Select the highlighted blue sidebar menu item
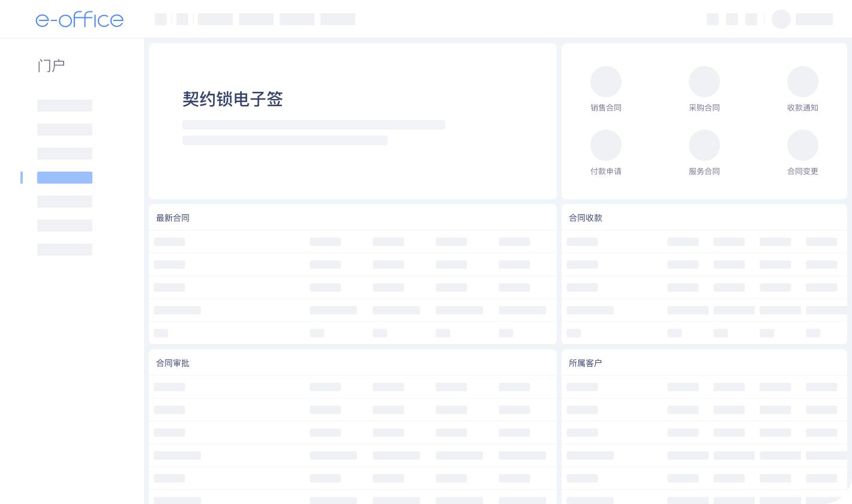852x504 pixels. tap(65, 178)
